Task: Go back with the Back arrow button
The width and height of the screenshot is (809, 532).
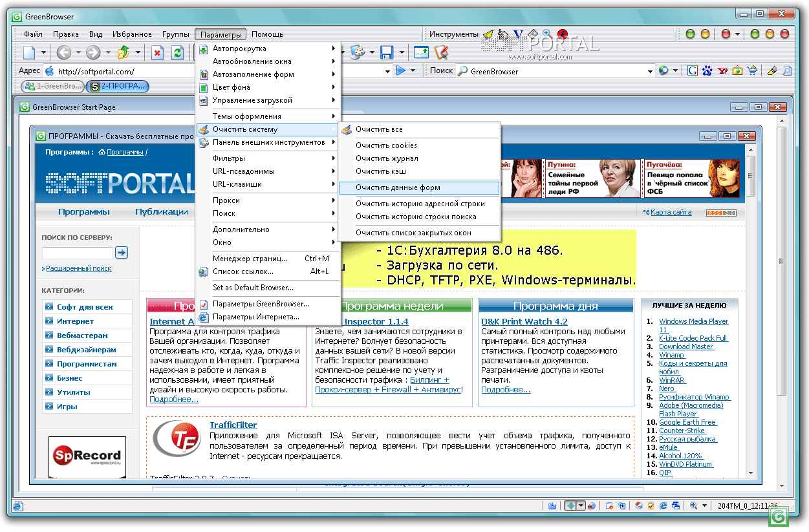Action: 63,52
